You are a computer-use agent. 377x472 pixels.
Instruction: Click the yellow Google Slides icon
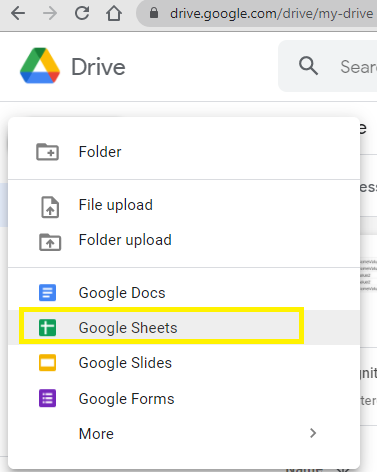click(x=47, y=363)
